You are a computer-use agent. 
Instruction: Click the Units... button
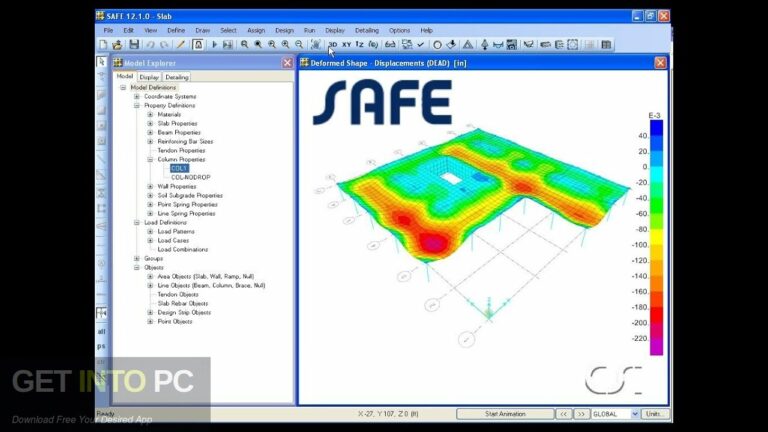click(655, 414)
